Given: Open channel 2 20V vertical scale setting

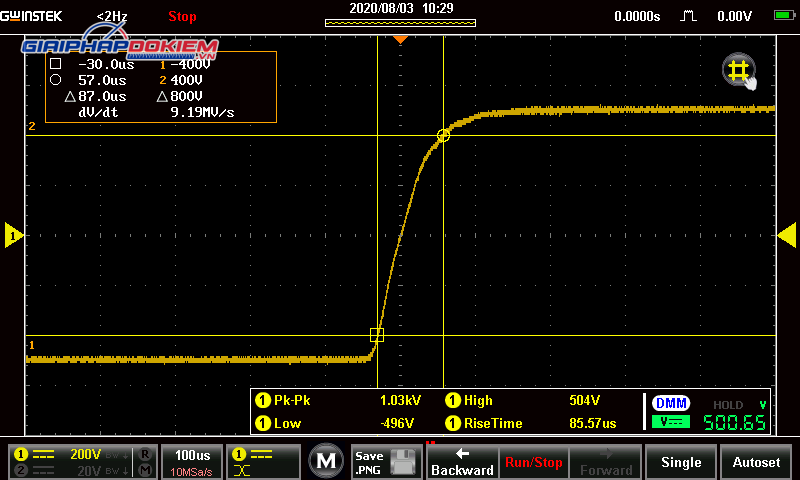Looking at the screenshot, I should click(70, 470).
